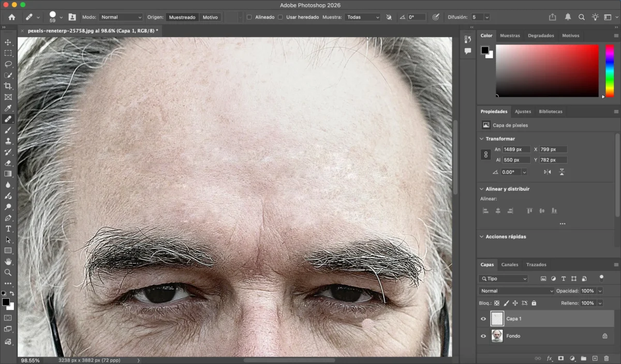Open the brush preset picker arrow
Viewport: 621px width, 364px height.
click(x=61, y=17)
